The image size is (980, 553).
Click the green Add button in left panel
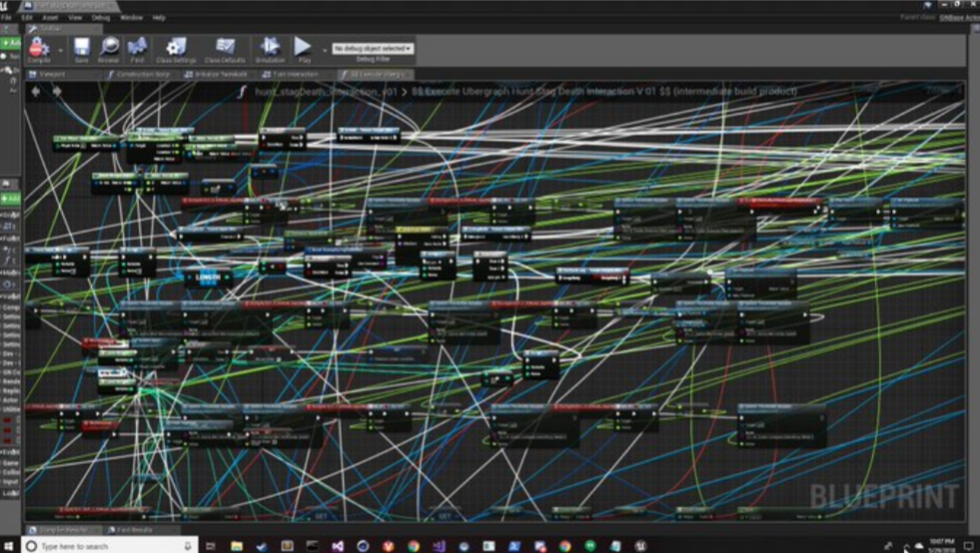[10, 43]
